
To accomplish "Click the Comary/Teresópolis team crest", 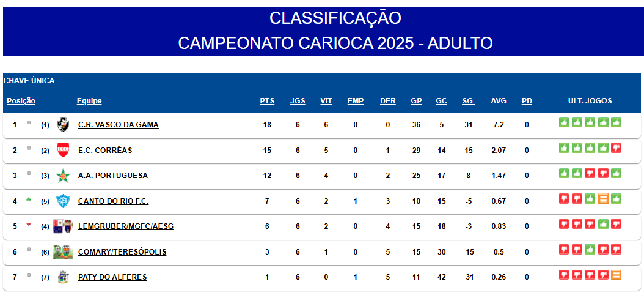I will coord(63,252).
